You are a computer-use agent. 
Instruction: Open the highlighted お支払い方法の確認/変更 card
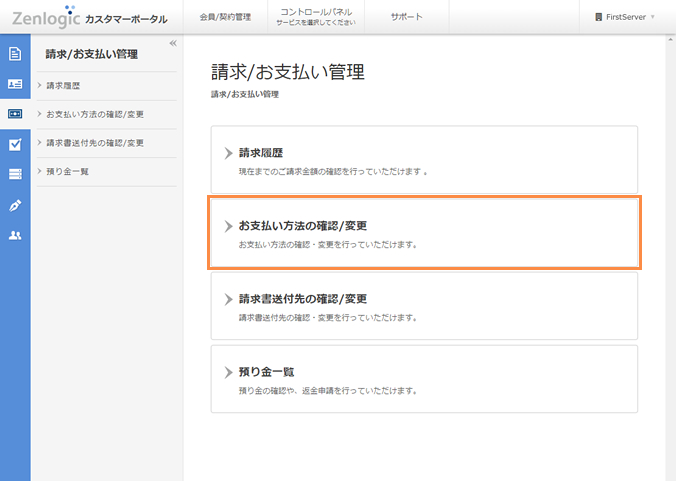[424, 233]
